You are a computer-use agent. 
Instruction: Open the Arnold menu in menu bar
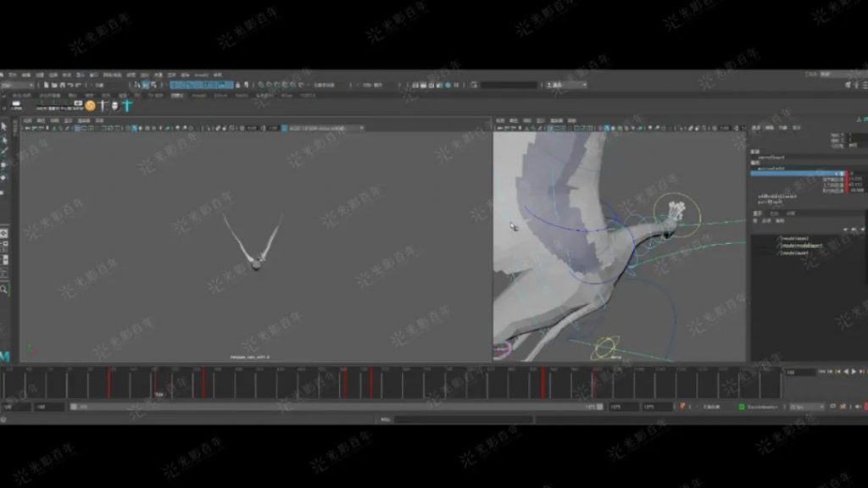202,75
